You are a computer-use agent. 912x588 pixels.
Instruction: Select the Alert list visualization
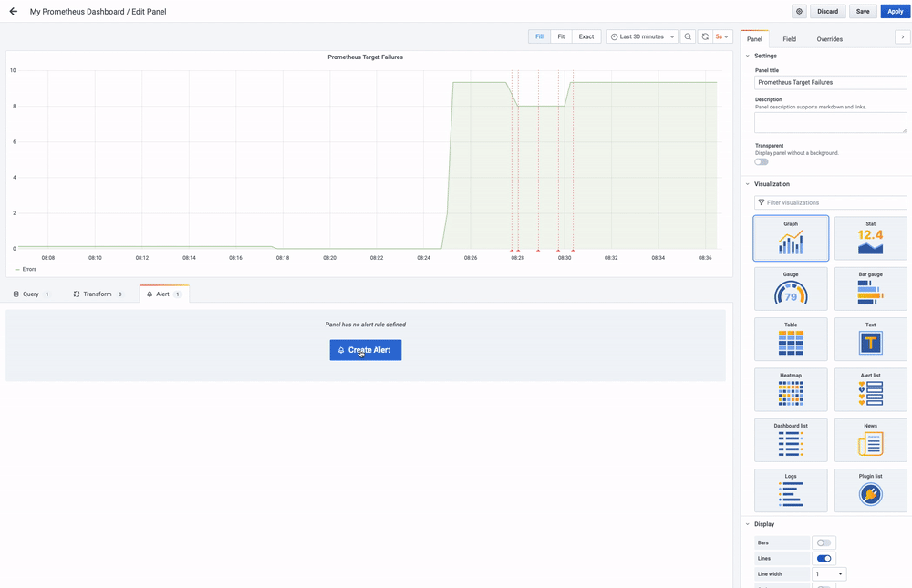[870, 389]
